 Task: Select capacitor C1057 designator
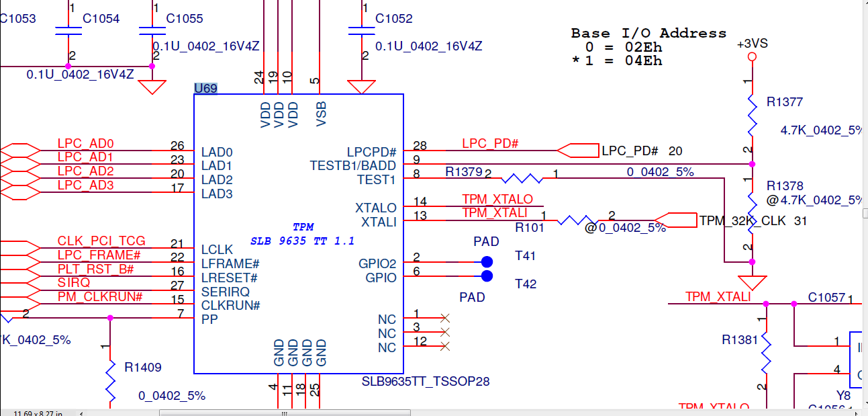point(826,297)
